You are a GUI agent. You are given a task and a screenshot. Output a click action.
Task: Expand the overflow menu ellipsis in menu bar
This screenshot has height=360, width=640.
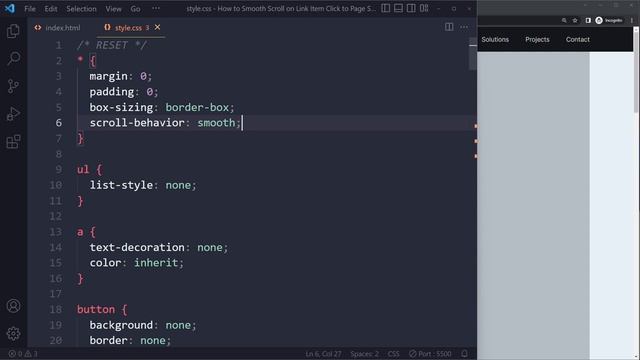tap(156, 9)
